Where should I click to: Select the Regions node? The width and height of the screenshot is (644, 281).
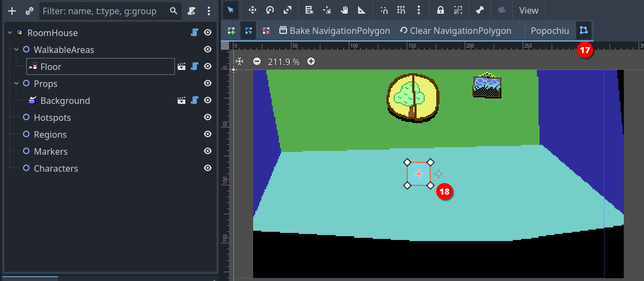pos(50,134)
